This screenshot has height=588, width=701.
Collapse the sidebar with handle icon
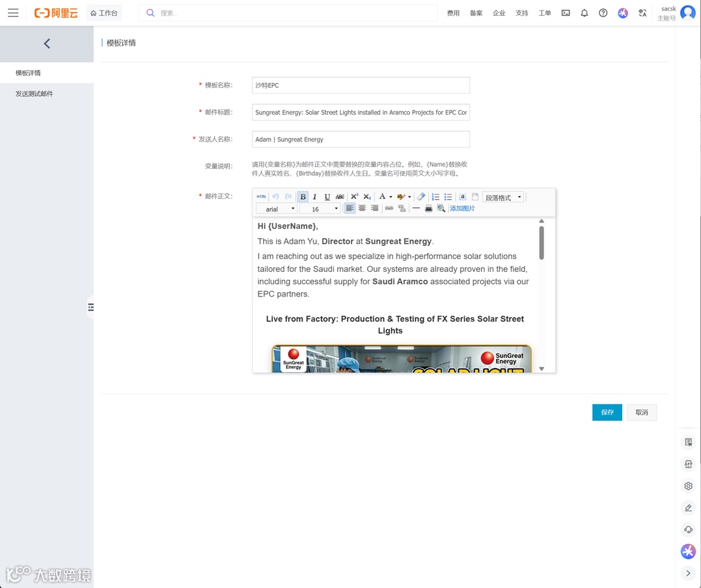tap(90, 307)
